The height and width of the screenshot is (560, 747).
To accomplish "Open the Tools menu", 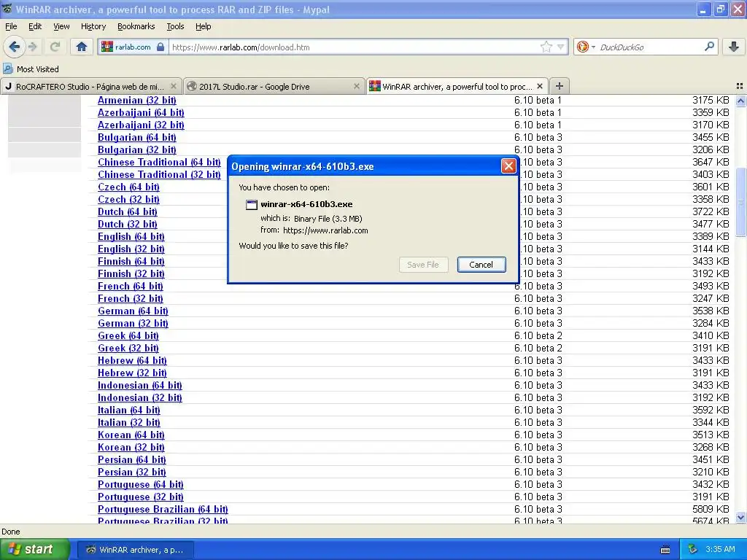I will pyautogui.click(x=175, y=26).
